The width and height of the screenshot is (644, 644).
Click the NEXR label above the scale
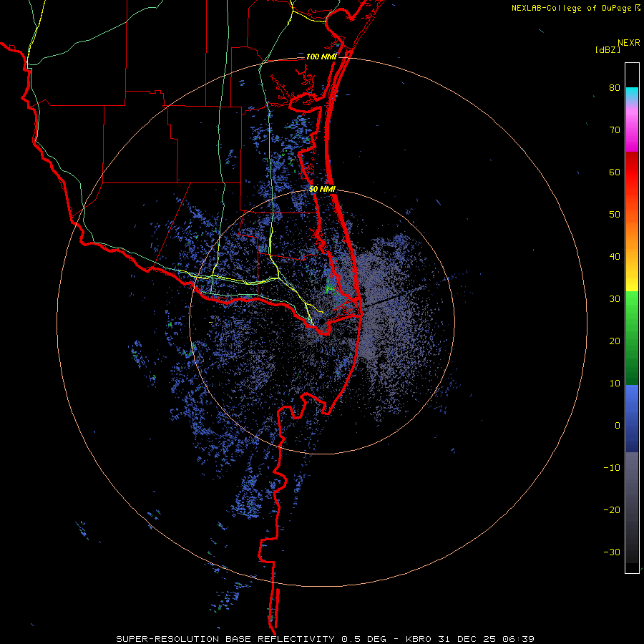click(629, 43)
